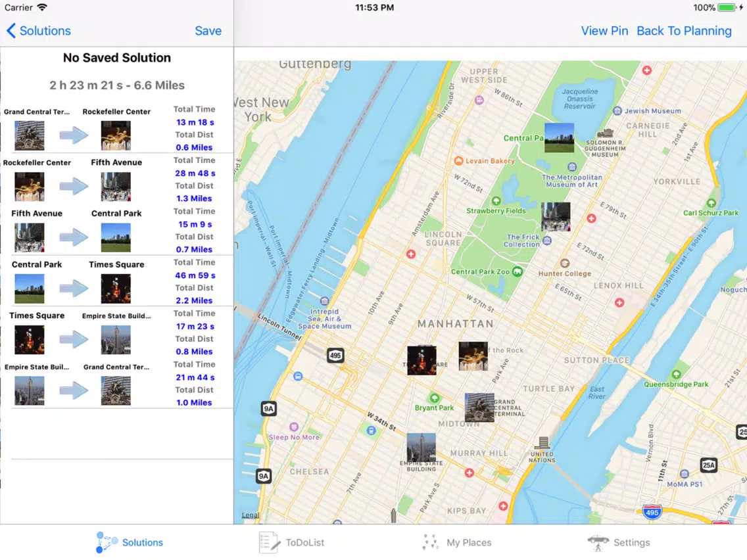This screenshot has height=560, width=747.
Task: Tap the 15 m 9 s route leg time
Action: pos(195,224)
